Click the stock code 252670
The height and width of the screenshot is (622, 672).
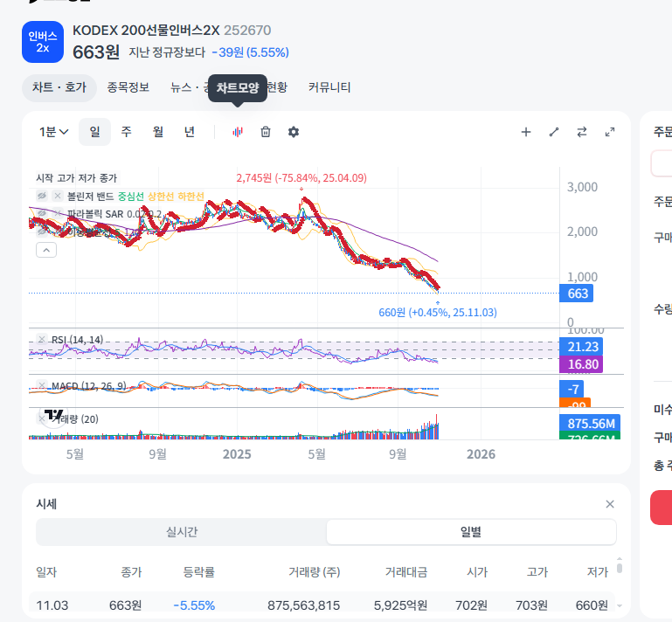(x=247, y=31)
